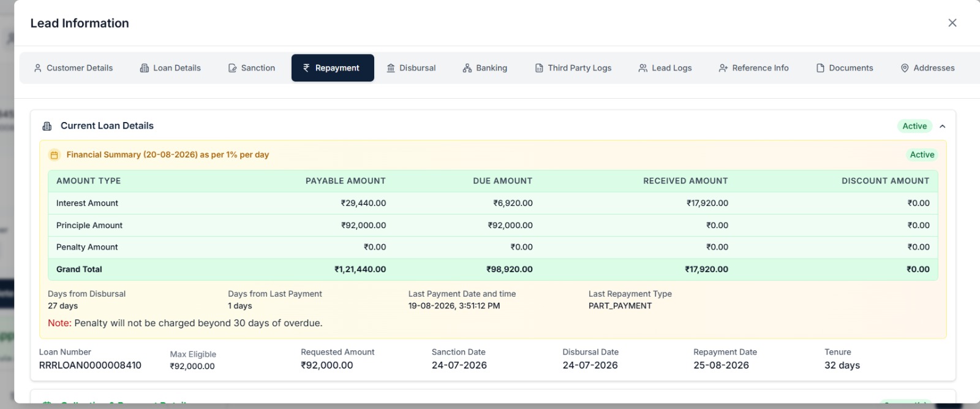Click the 27 days from disbursal value
Screen dimensions: 980x409
(62, 306)
